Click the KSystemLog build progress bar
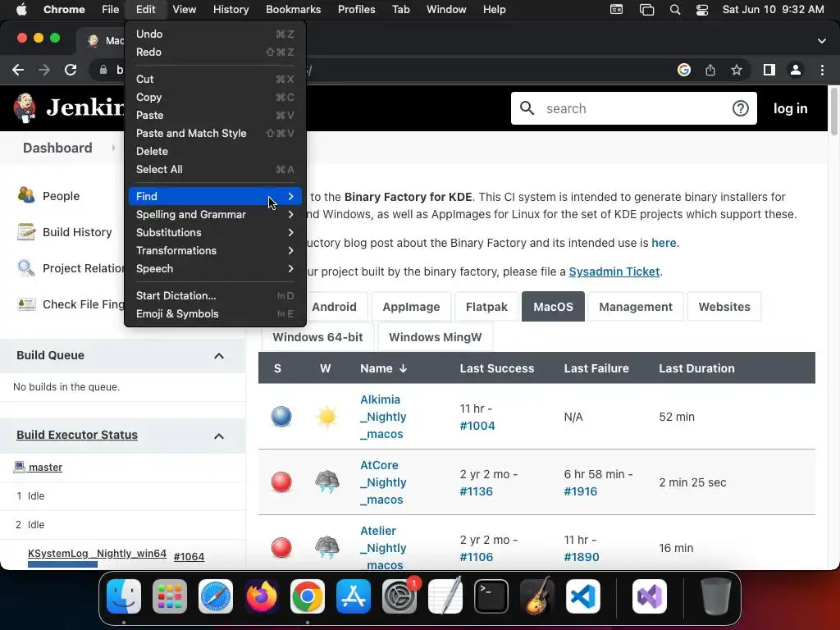 62,564
